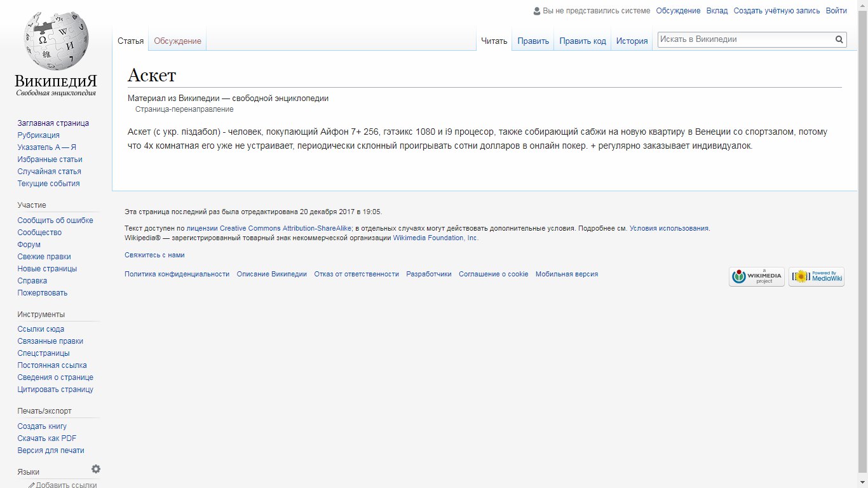The image size is (868, 488).
Task: Click the Powered by MediaWiki badge
Action: (816, 276)
